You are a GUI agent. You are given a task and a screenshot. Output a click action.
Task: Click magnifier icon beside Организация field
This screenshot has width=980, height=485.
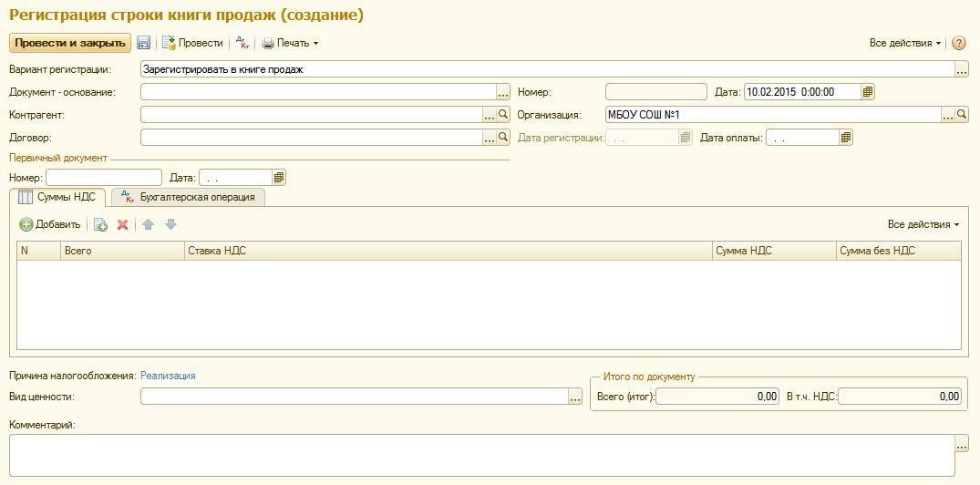[962, 114]
